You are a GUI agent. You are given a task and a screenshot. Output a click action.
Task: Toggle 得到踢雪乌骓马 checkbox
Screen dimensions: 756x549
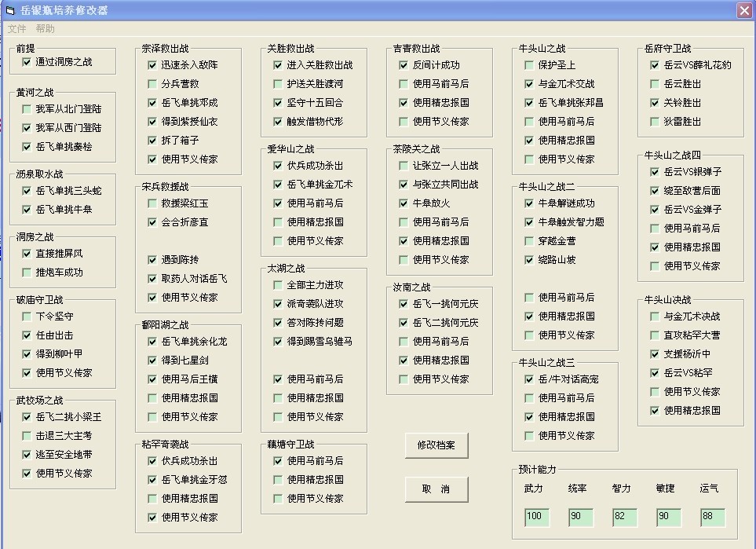[278, 342]
